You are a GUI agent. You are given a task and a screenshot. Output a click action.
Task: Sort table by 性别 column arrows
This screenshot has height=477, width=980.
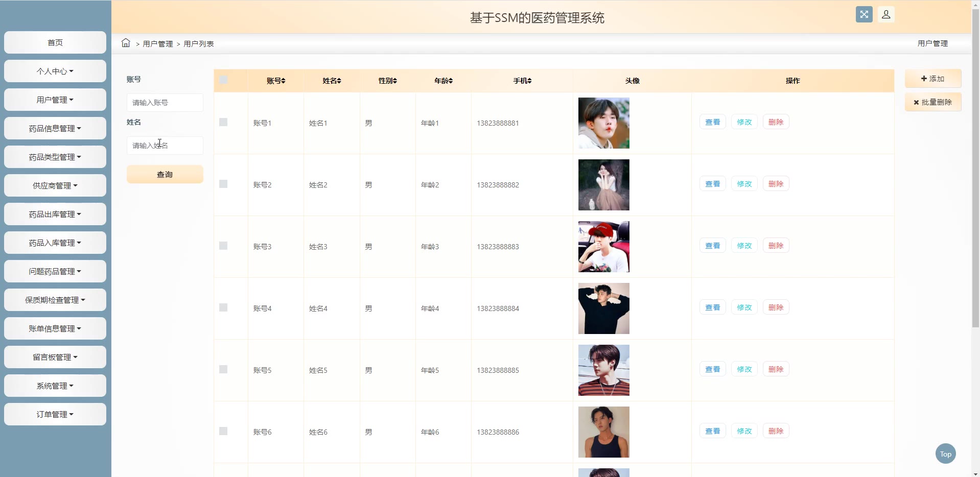coord(395,81)
